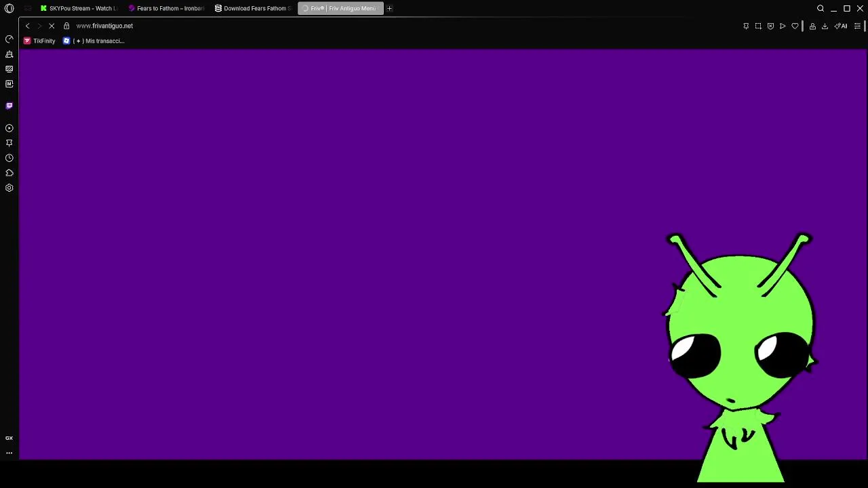Open sidebar three-dots setup menu
868x488 pixels.
(9, 453)
